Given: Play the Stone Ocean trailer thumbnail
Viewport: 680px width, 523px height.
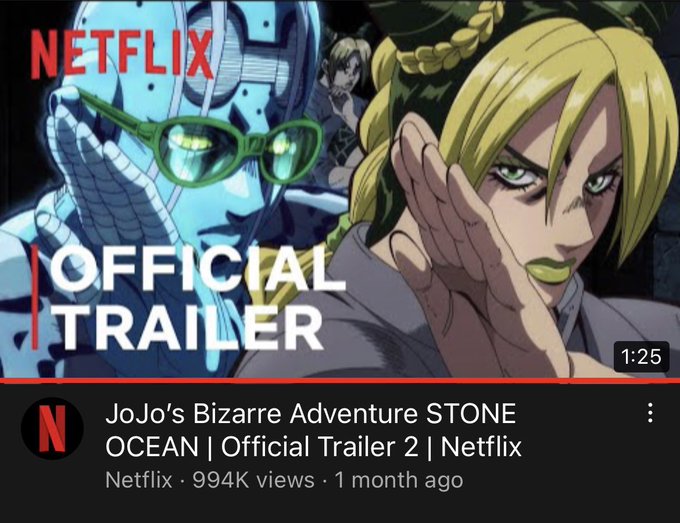Looking at the screenshot, I should tap(340, 189).
